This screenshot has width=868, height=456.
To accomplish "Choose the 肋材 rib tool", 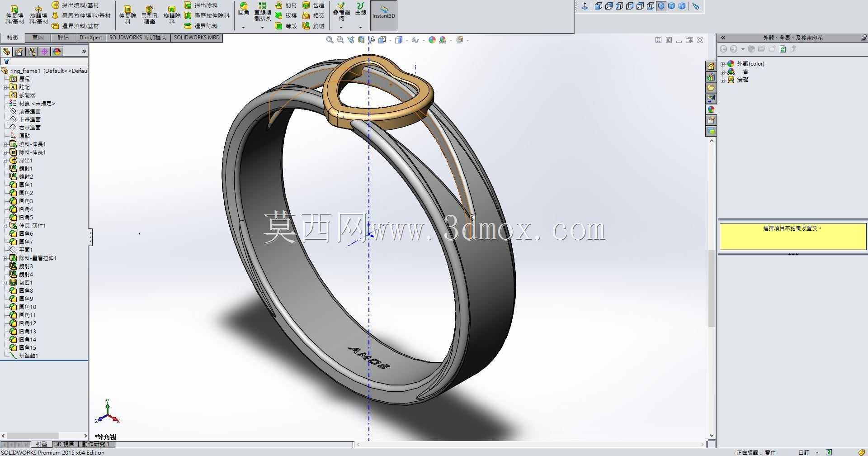I will coord(286,5).
